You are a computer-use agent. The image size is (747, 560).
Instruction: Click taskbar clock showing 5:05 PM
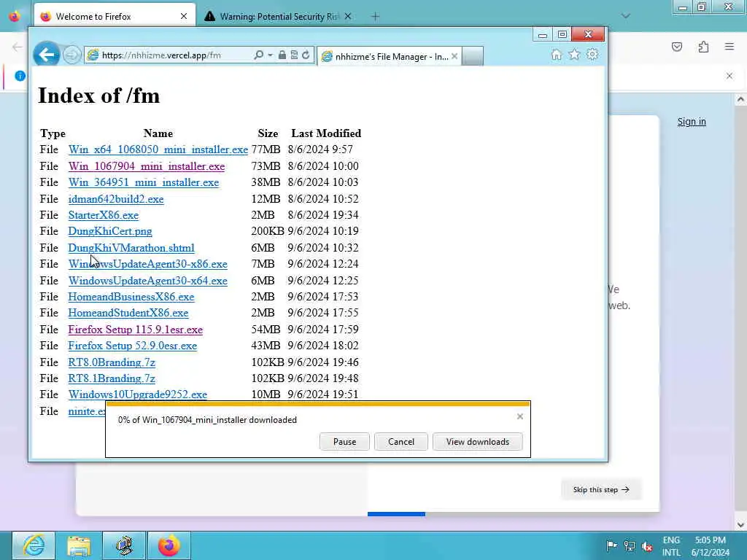[710, 545]
